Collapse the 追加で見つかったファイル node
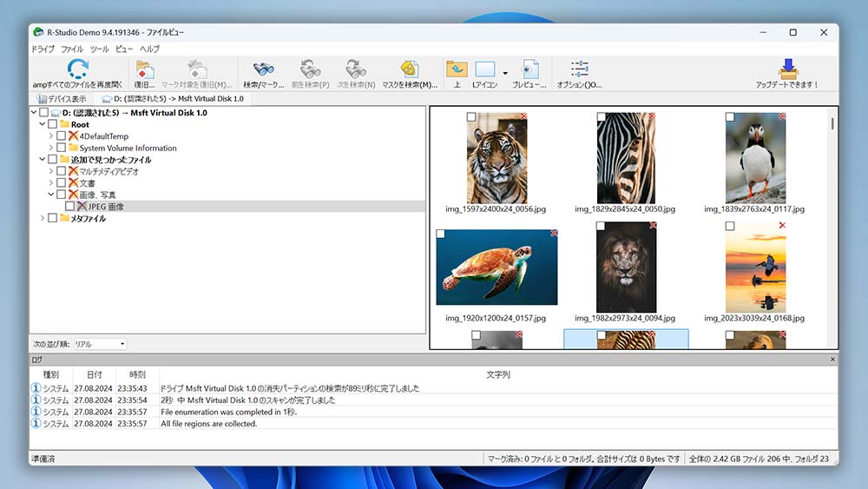The width and height of the screenshot is (868, 489). tap(43, 159)
